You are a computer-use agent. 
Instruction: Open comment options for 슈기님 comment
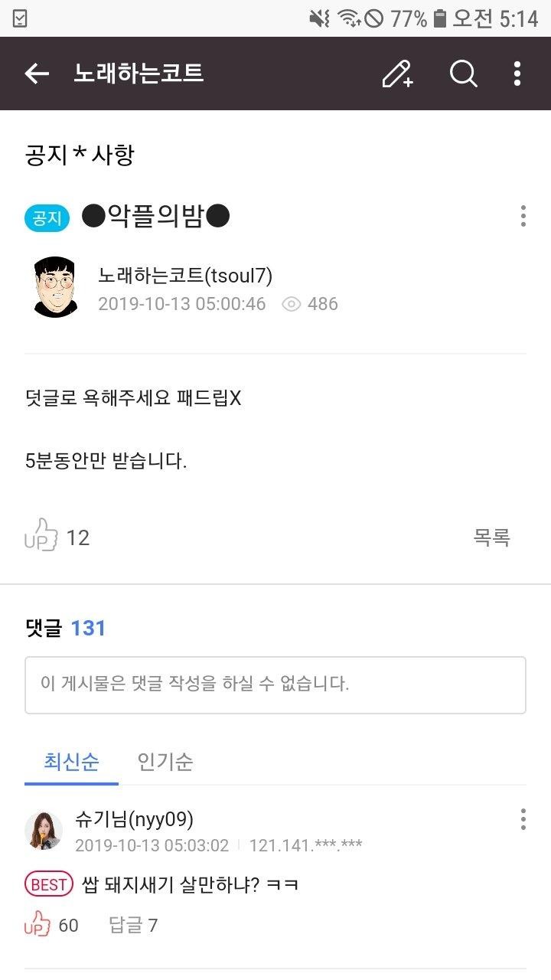tap(523, 819)
